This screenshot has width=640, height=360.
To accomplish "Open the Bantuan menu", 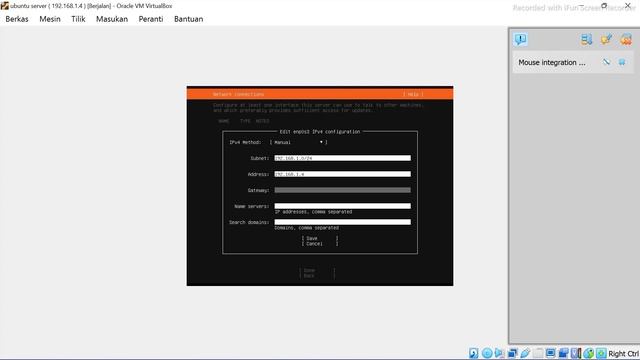I will [x=189, y=19].
